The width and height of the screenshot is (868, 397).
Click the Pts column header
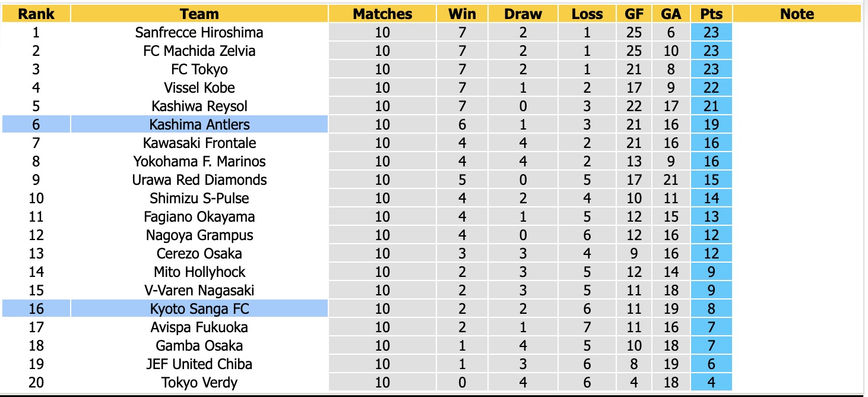pos(711,14)
